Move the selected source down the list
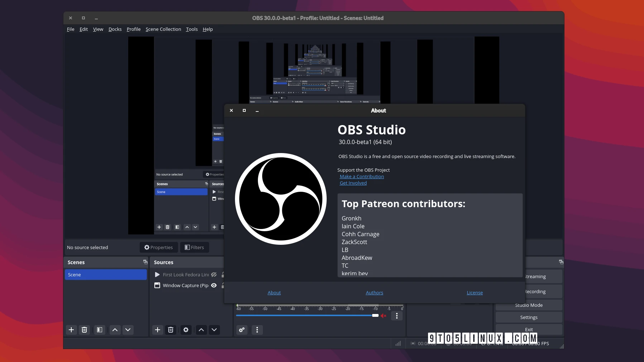644x362 pixels. (214, 330)
